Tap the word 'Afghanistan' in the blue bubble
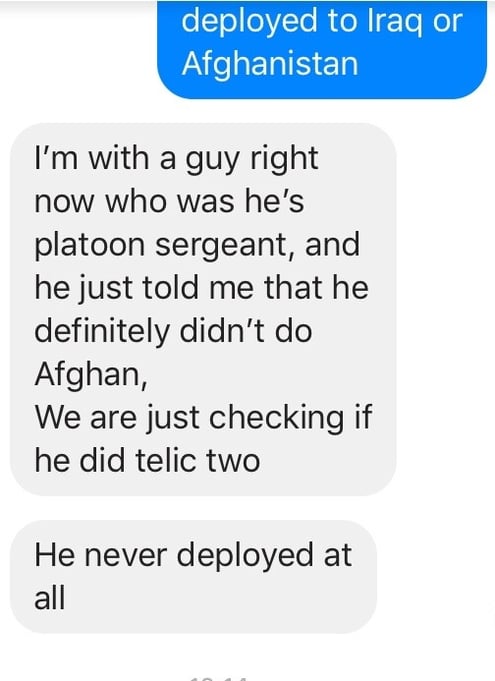The height and width of the screenshot is (681, 495). (x=270, y=64)
